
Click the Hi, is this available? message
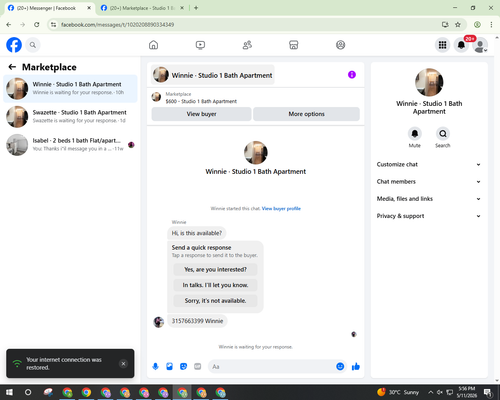pyautogui.click(x=197, y=233)
